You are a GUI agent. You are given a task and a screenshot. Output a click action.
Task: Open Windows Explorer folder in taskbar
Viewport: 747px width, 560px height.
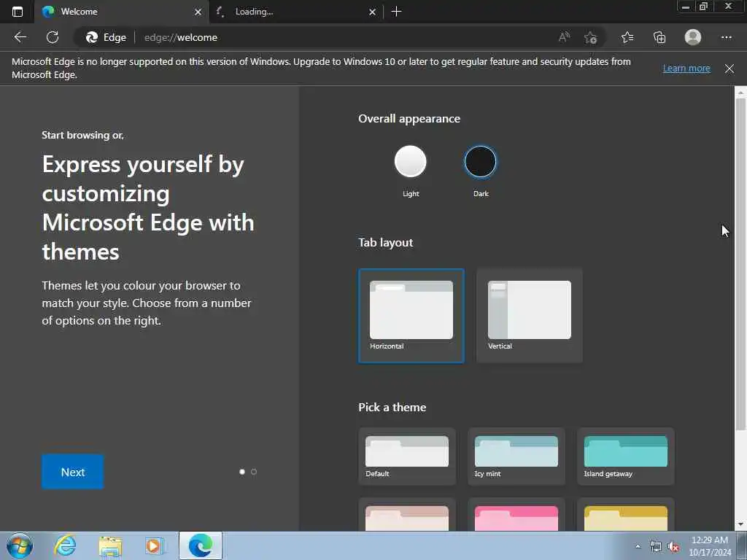pyautogui.click(x=111, y=545)
